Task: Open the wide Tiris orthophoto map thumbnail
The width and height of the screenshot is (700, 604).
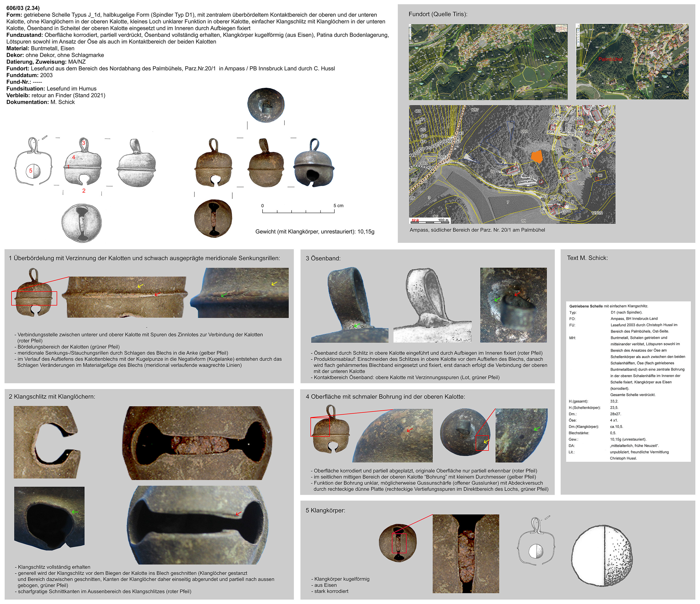Action: pos(488,61)
